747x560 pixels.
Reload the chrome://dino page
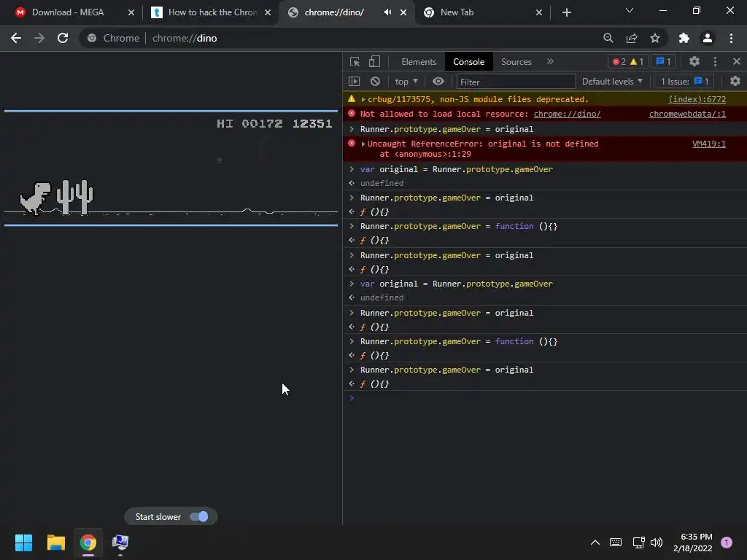[63, 38]
